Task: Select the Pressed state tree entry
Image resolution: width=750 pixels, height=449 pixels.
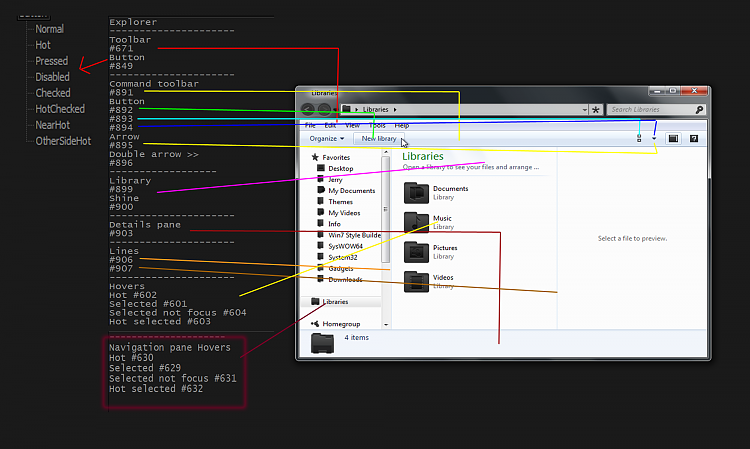Action: pyautogui.click(x=52, y=61)
